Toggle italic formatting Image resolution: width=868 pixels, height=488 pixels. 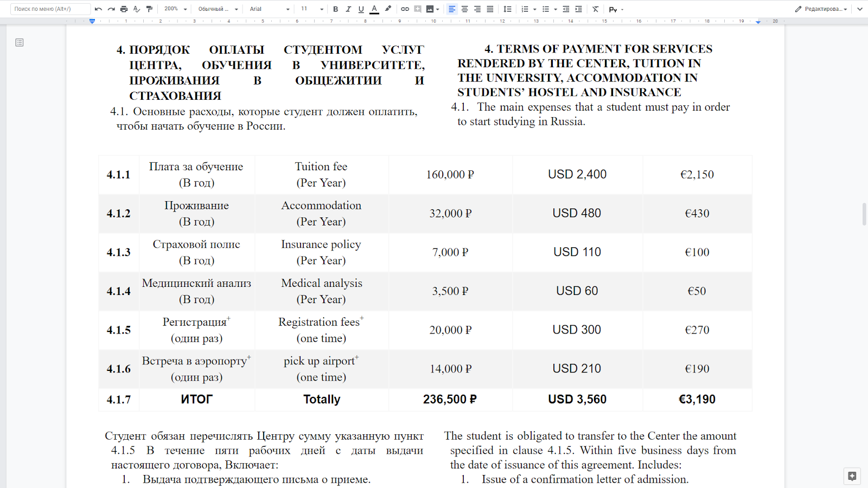point(348,9)
